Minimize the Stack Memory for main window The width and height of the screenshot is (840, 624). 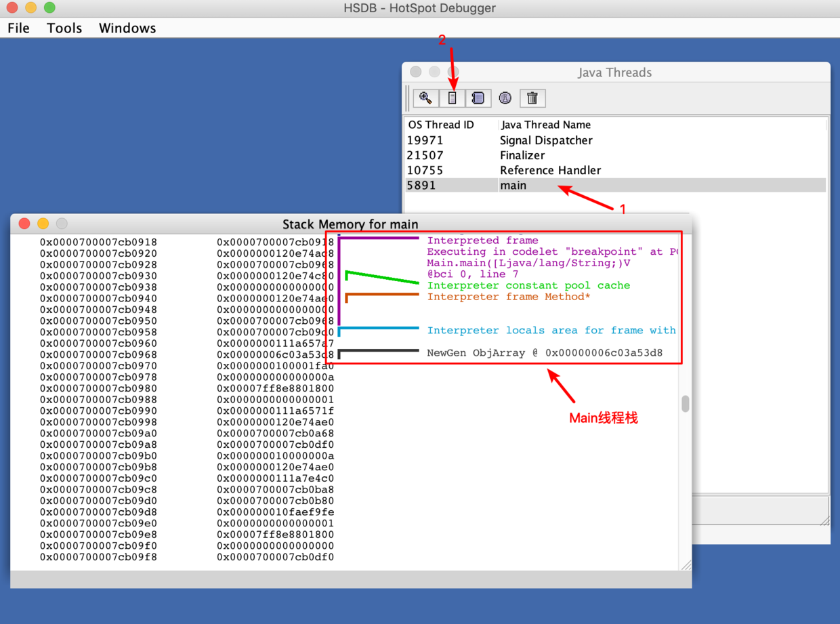[43, 224]
